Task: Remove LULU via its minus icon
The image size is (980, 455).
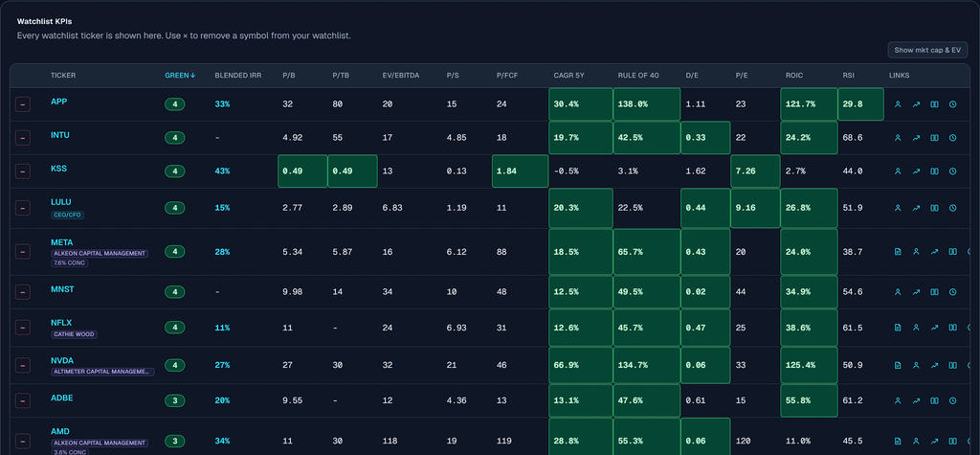Action: click(23, 208)
